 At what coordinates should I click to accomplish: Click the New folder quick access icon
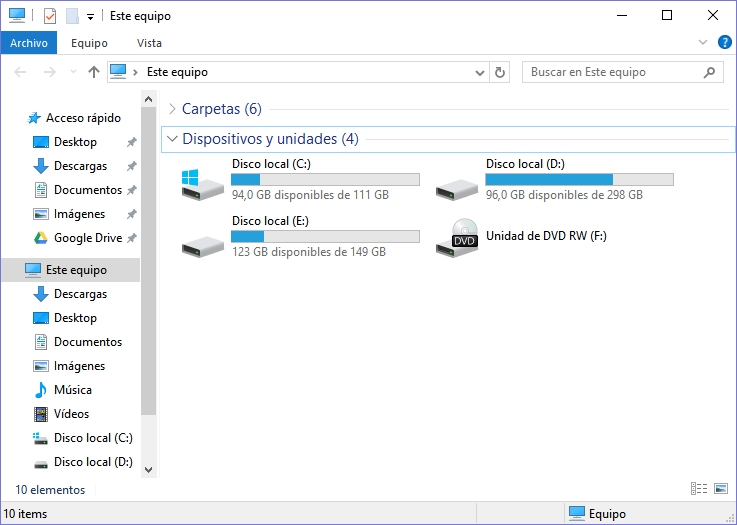click(x=72, y=16)
